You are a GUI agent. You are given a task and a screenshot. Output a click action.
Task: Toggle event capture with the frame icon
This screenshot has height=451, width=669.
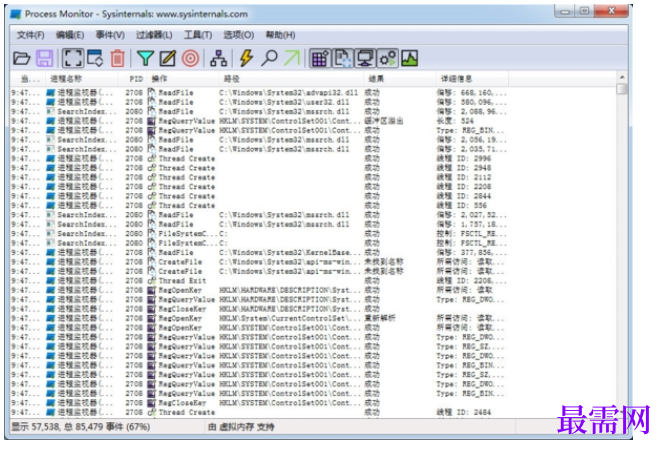click(x=73, y=58)
